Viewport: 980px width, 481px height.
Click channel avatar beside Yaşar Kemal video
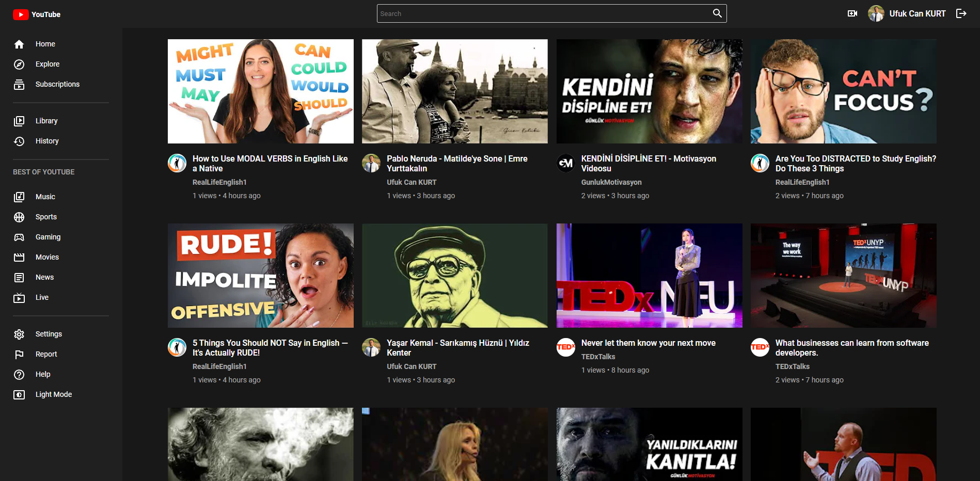click(371, 347)
